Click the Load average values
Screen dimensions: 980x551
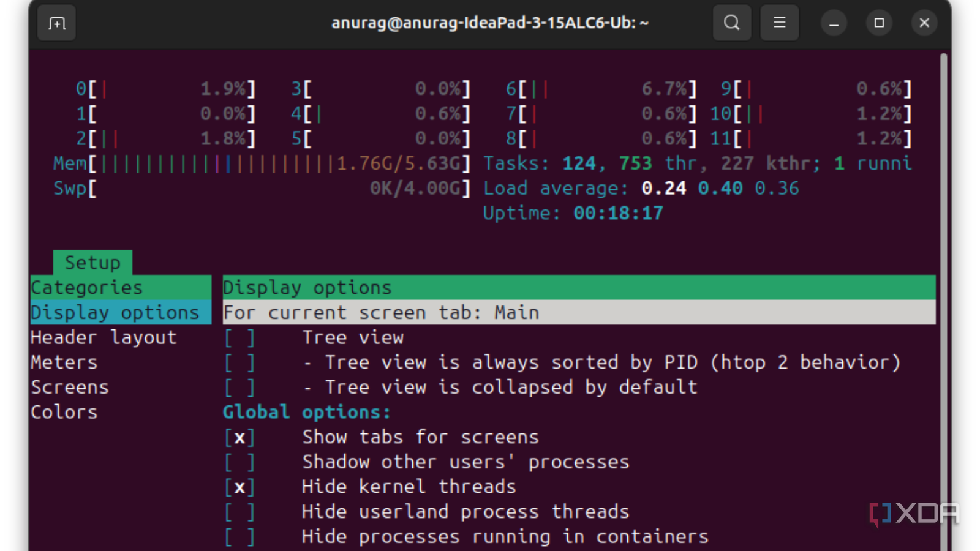point(720,189)
